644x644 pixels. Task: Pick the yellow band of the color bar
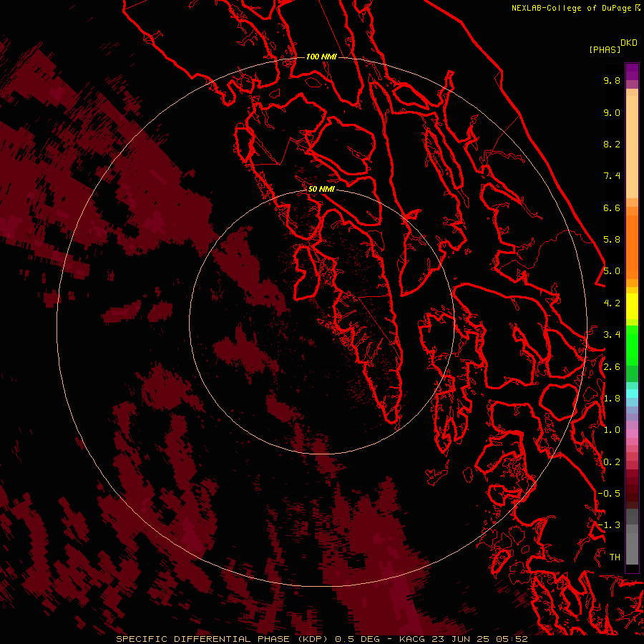click(x=632, y=306)
